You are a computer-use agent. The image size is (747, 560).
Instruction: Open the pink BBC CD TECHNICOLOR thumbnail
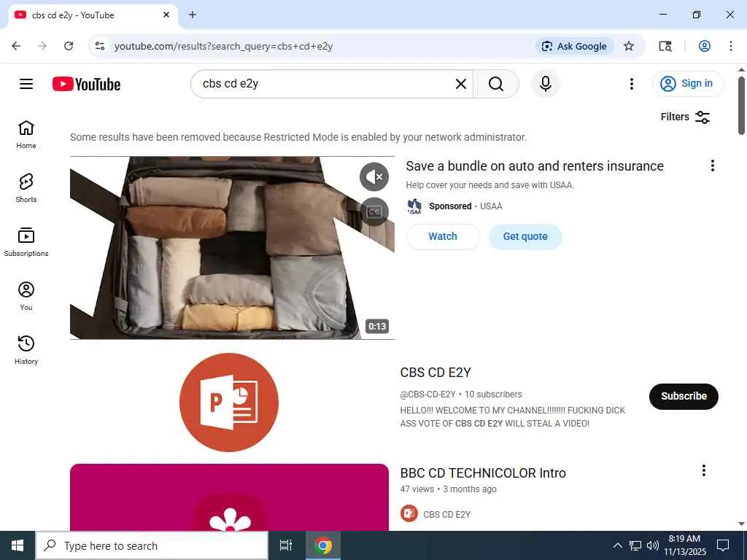(229, 497)
